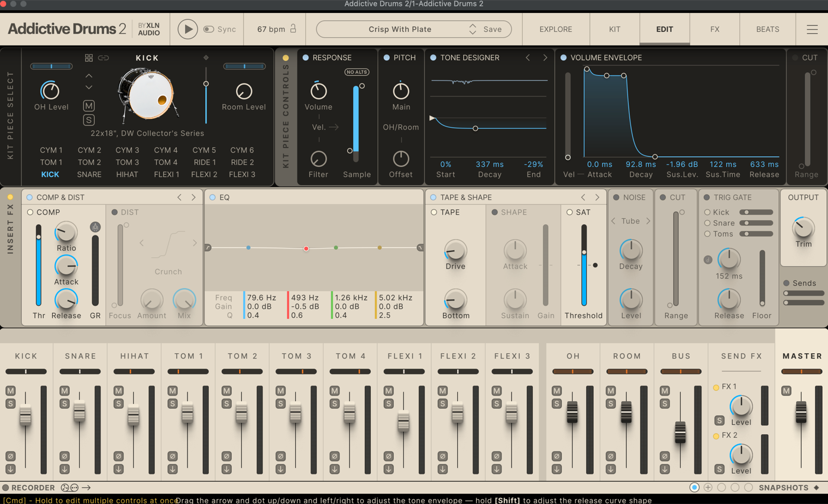Image resolution: width=828 pixels, height=504 pixels.
Task: Enable the SAT toggle
Action: [x=570, y=212]
